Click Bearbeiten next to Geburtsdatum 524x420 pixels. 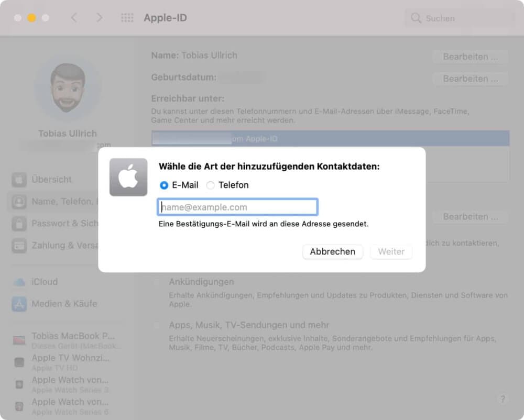470,79
